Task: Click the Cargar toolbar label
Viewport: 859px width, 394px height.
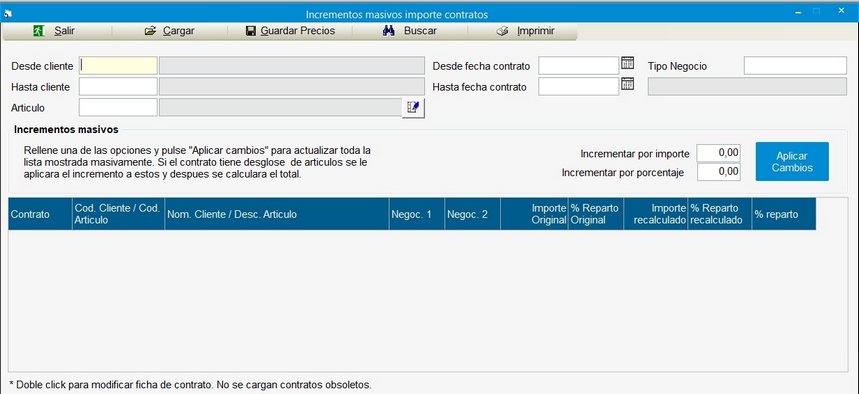Action: [x=179, y=31]
